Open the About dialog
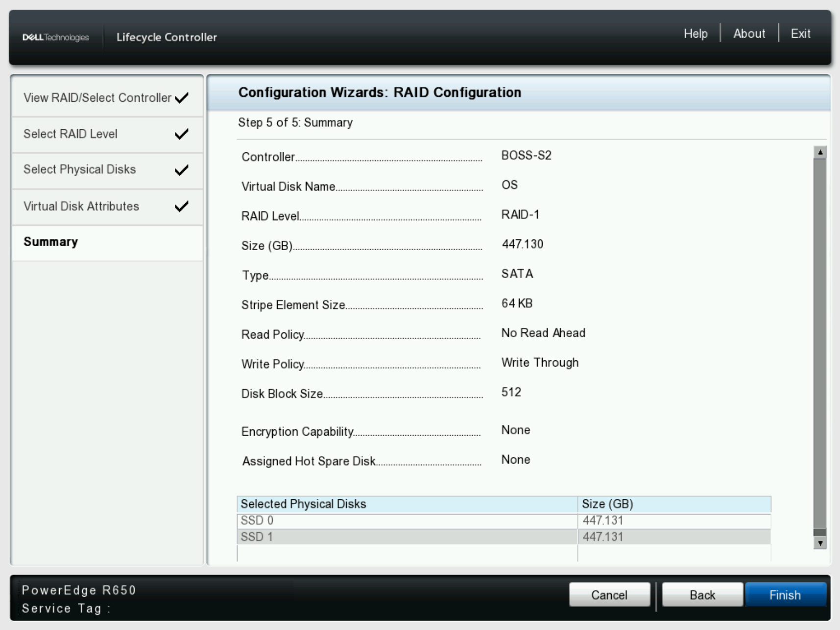 [x=749, y=33]
